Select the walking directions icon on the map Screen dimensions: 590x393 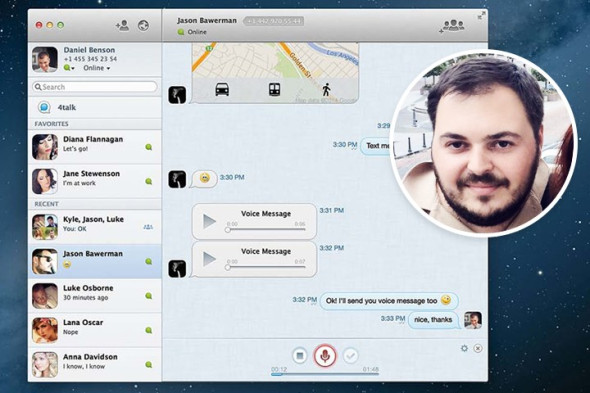(326, 90)
